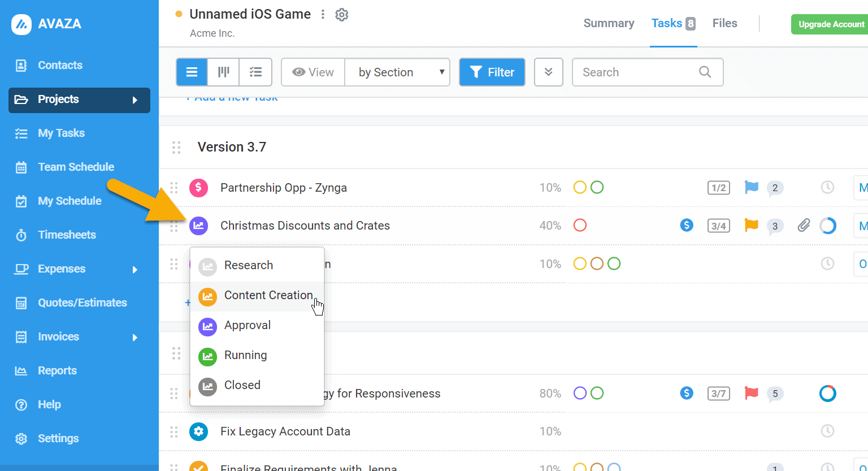Screen dimensions: 868x471
Task: Click the billable dollar icon on Christmas Discounts
Action: pyautogui.click(x=687, y=225)
